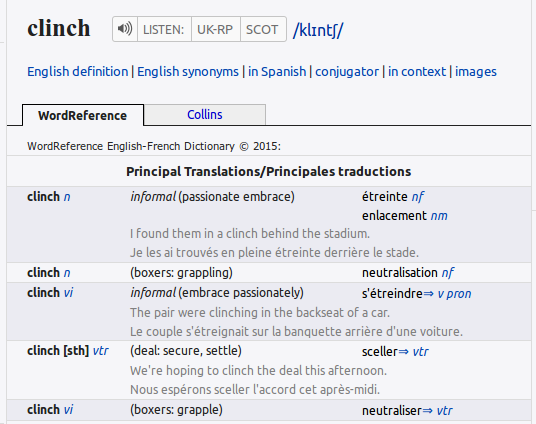Click 'vtr' abbreviation after neutraliser
Image resolution: width=536 pixels, height=424 pixels.
(x=445, y=410)
